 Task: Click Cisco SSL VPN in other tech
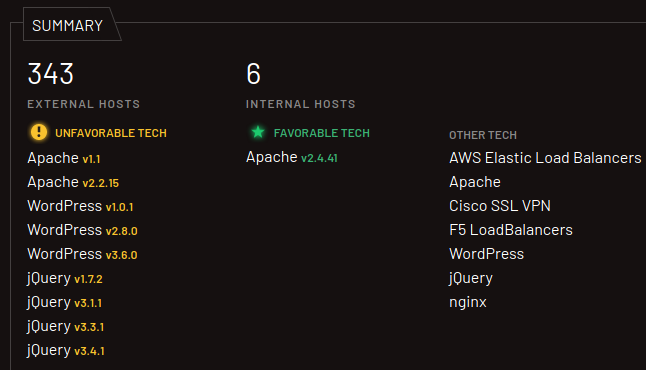(x=500, y=206)
